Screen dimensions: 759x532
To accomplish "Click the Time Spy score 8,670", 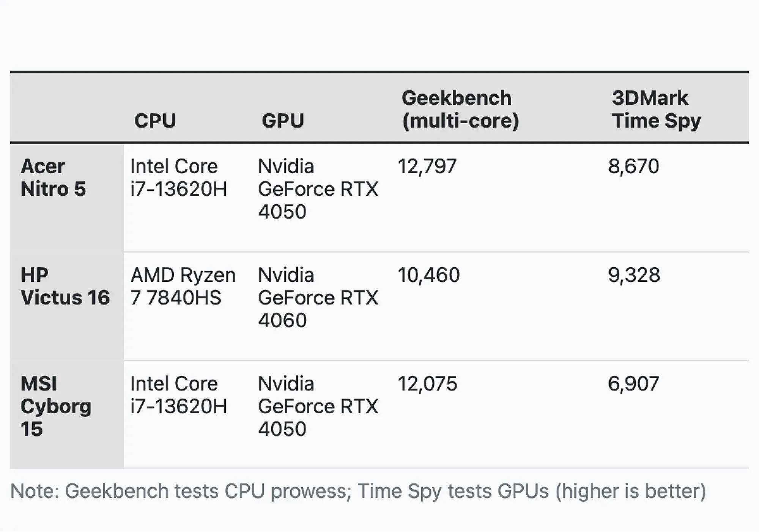I will click(633, 166).
